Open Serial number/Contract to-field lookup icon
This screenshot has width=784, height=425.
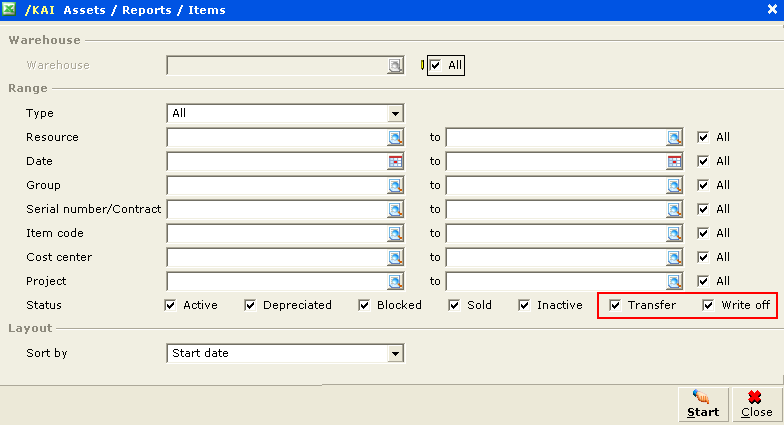674,210
